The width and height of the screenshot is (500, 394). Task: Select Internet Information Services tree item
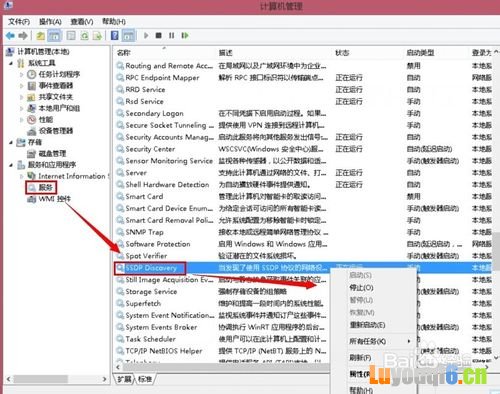pos(72,176)
